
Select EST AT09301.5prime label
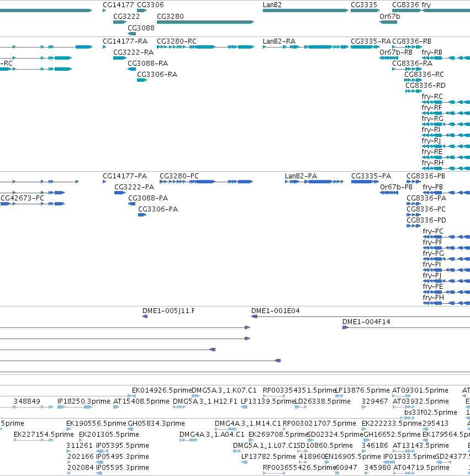click(x=420, y=390)
